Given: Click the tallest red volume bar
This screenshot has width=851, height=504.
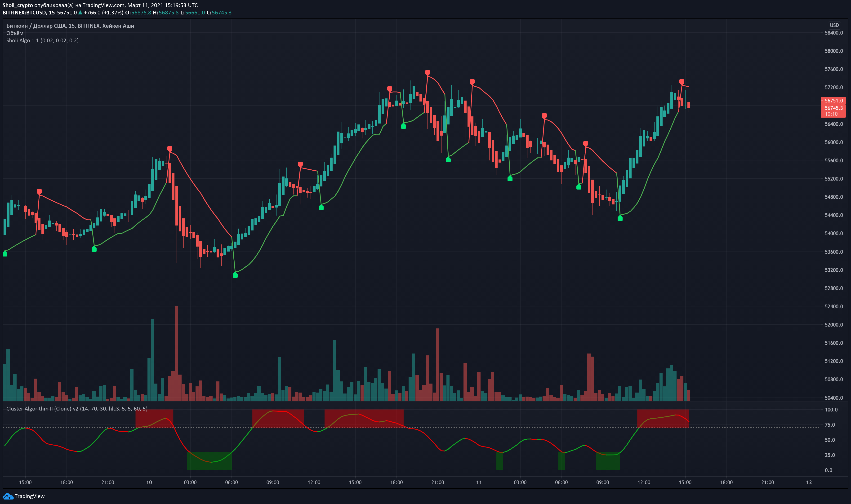Looking at the screenshot, I should 176,354.
